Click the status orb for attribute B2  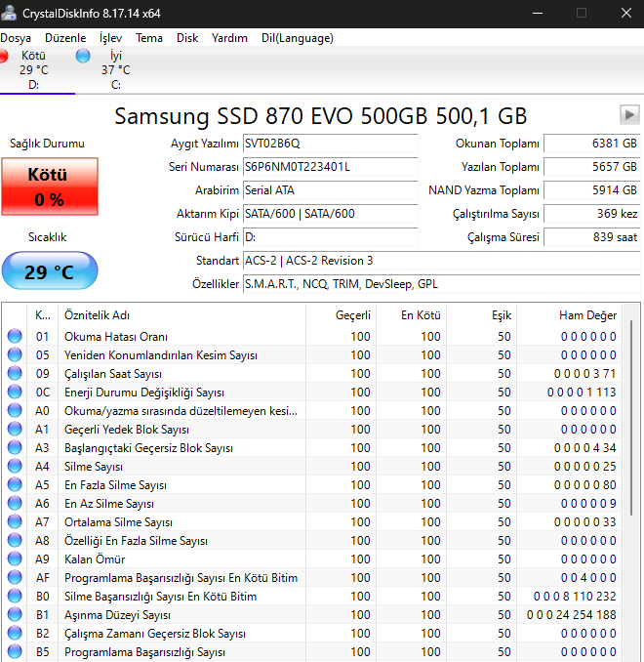click(x=15, y=634)
